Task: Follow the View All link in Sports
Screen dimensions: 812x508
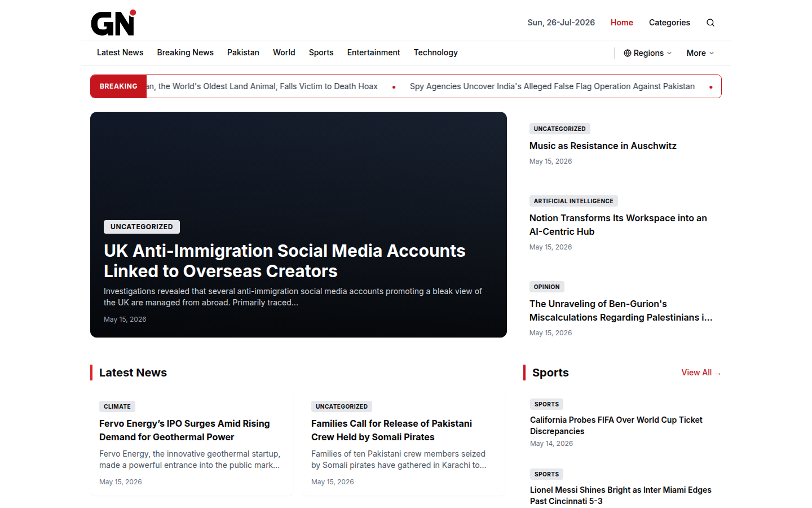Action: click(701, 373)
